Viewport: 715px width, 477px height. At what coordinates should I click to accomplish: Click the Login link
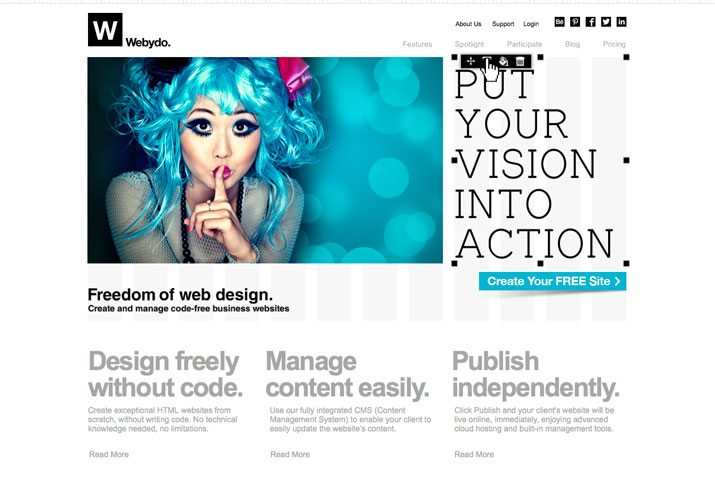click(x=531, y=24)
